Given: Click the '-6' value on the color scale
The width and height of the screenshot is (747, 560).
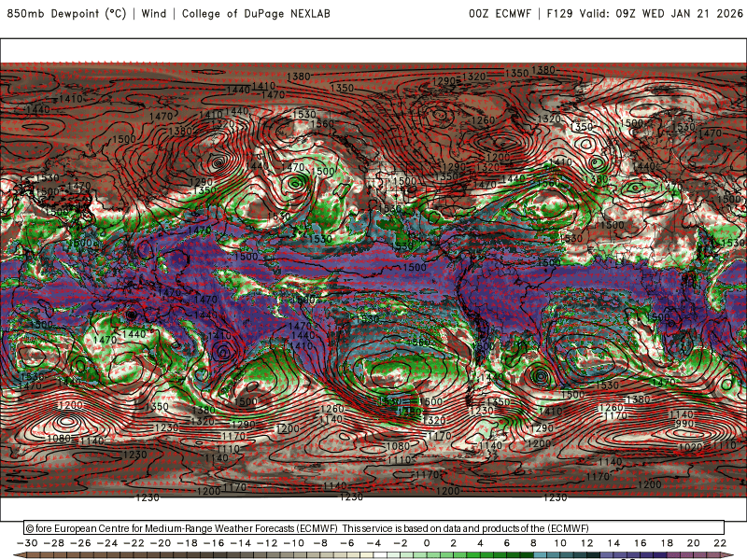Looking at the screenshot, I should pos(347,543).
